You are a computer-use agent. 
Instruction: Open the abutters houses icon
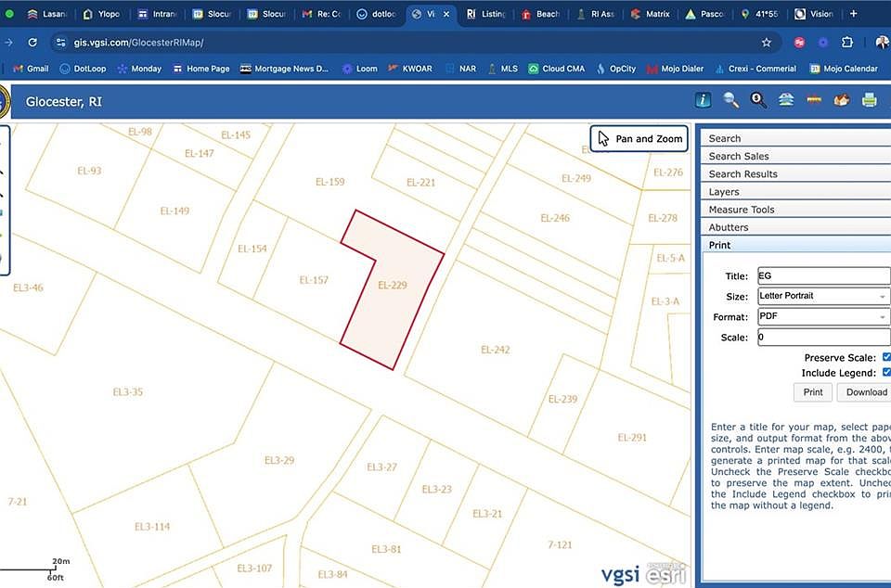[x=842, y=100]
